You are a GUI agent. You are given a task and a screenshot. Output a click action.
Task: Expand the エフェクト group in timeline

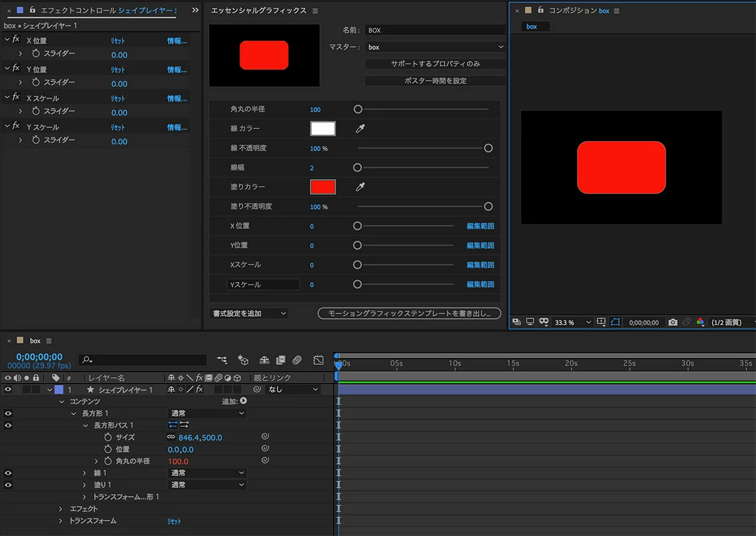point(61,508)
